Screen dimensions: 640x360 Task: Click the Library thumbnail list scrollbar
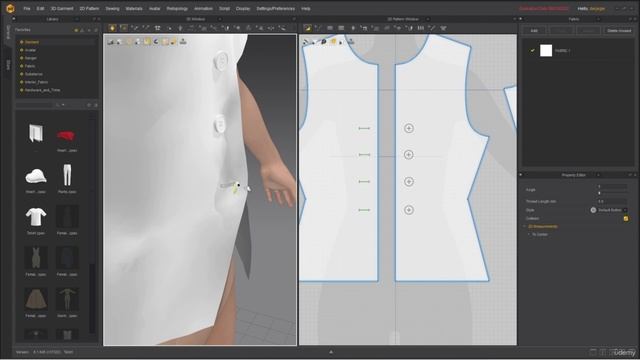pos(92,298)
